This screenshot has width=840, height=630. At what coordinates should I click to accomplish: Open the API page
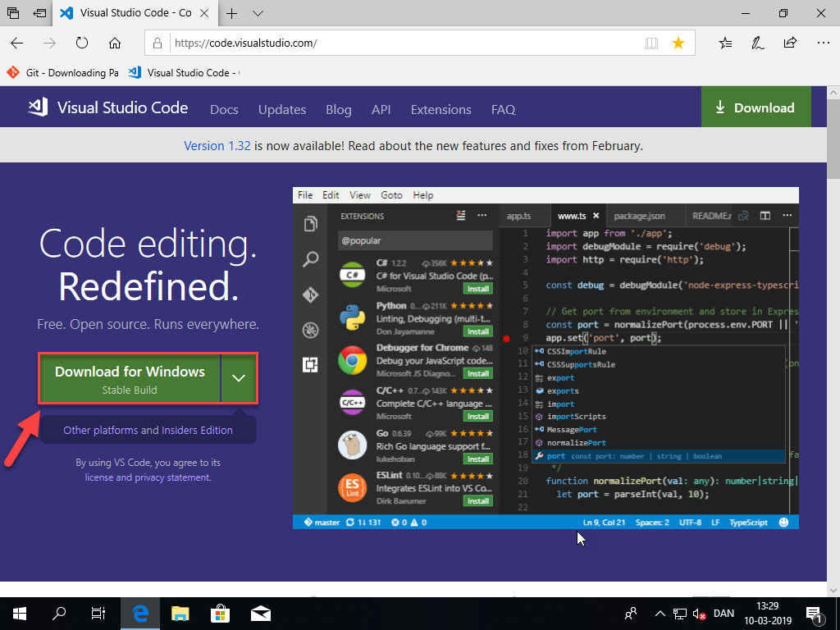tap(381, 109)
